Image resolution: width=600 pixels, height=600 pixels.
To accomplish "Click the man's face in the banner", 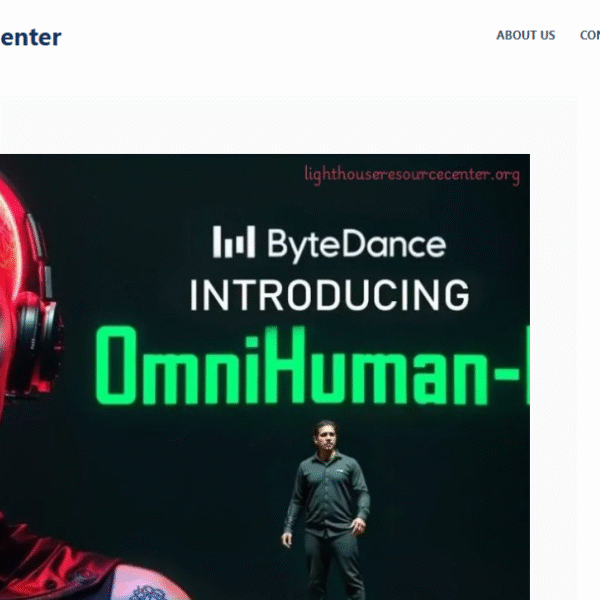I will point(326,436).
